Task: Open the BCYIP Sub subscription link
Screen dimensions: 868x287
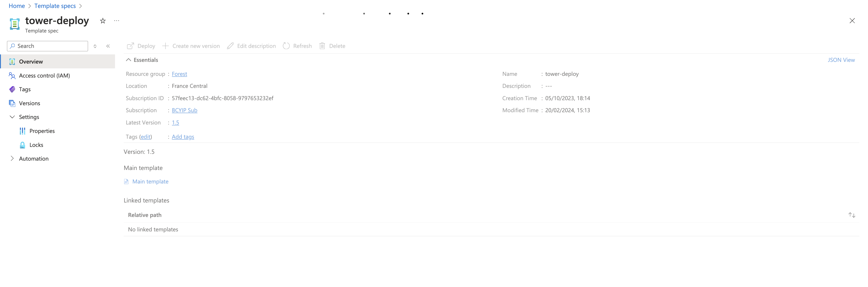Action: 184,110
